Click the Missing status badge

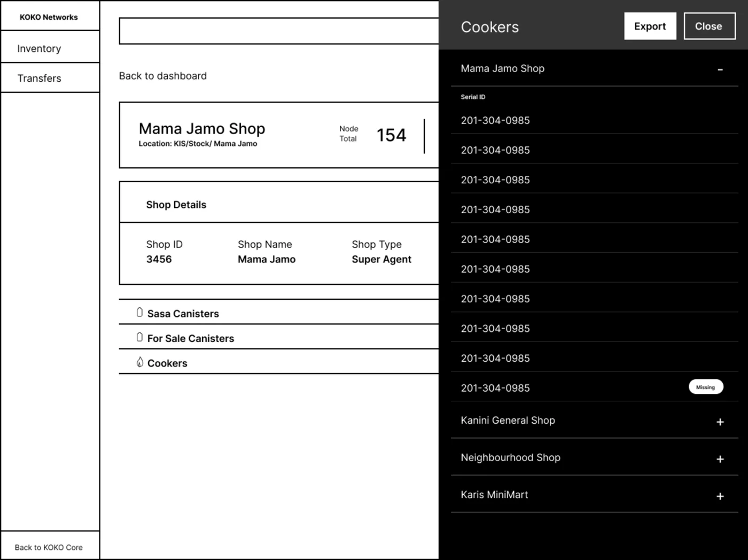tap(706, 387)
